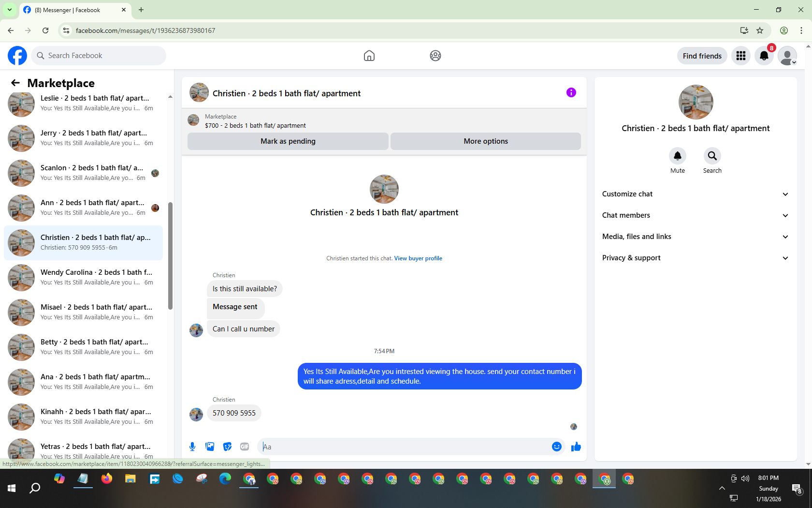812x508 pixels.
Task: Open Kinahh's apartment conversation
Action: pyautogui.click(x=83, y=417)
